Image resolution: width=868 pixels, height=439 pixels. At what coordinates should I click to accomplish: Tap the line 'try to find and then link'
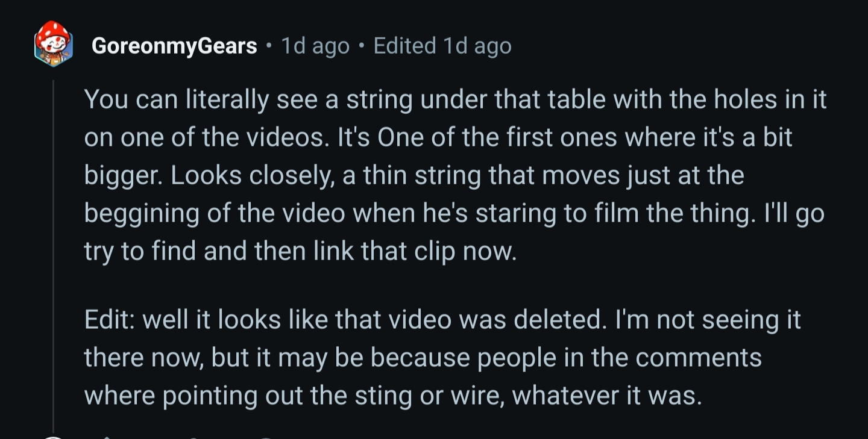point(300,252)
